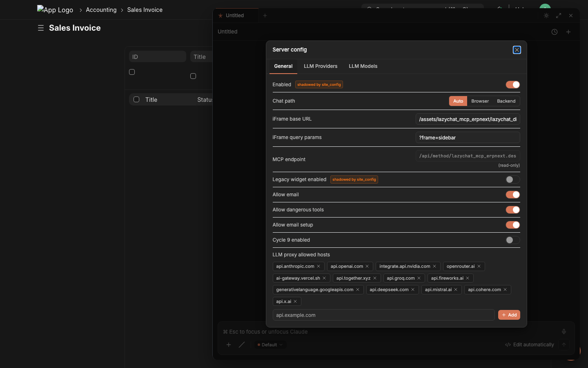Click the slash command icon in chat input

[x=242, y=345]
